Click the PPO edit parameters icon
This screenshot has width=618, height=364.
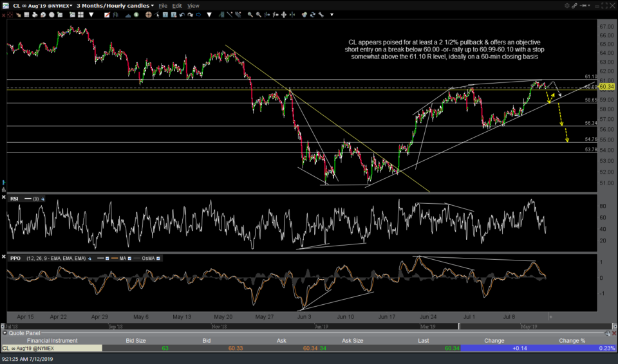coord(89,259)
